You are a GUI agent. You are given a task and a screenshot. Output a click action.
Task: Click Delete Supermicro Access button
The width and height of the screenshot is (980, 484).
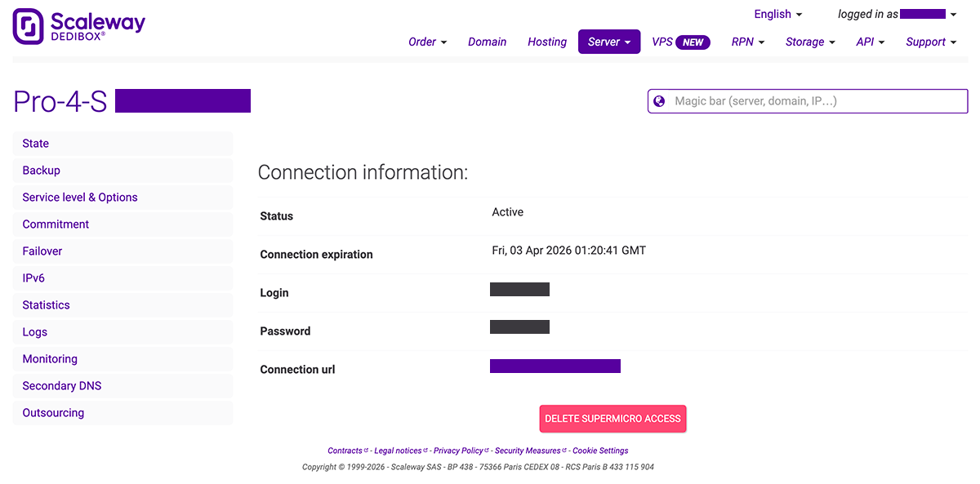point(612,419)
